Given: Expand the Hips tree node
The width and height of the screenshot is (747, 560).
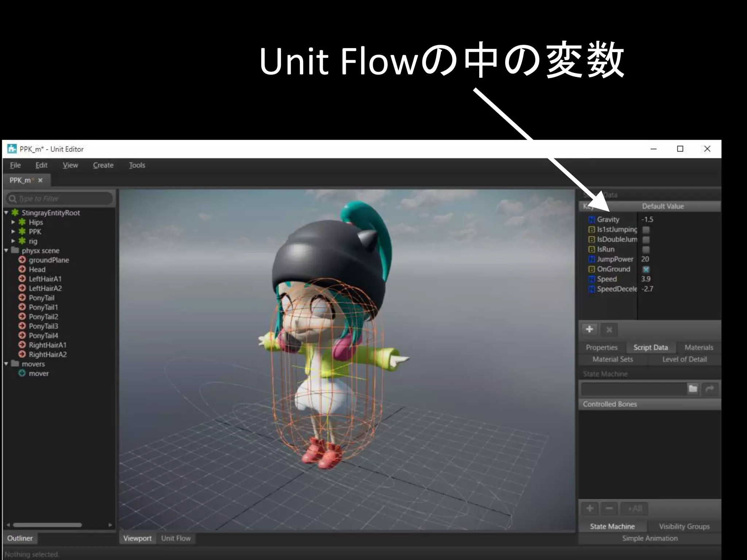Looking at the screenshot, I should (13, 222).
